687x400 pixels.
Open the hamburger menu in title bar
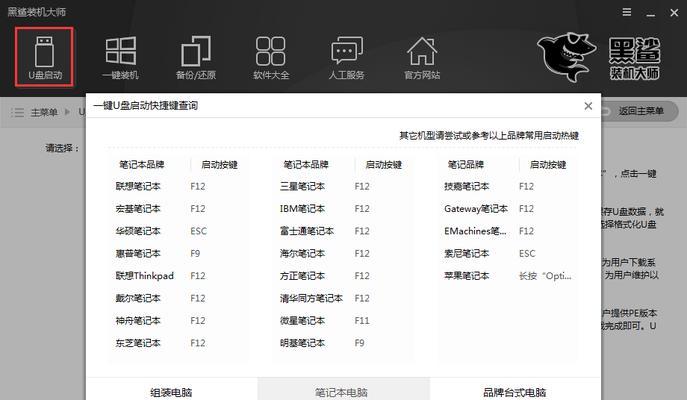tap(627, 12)
